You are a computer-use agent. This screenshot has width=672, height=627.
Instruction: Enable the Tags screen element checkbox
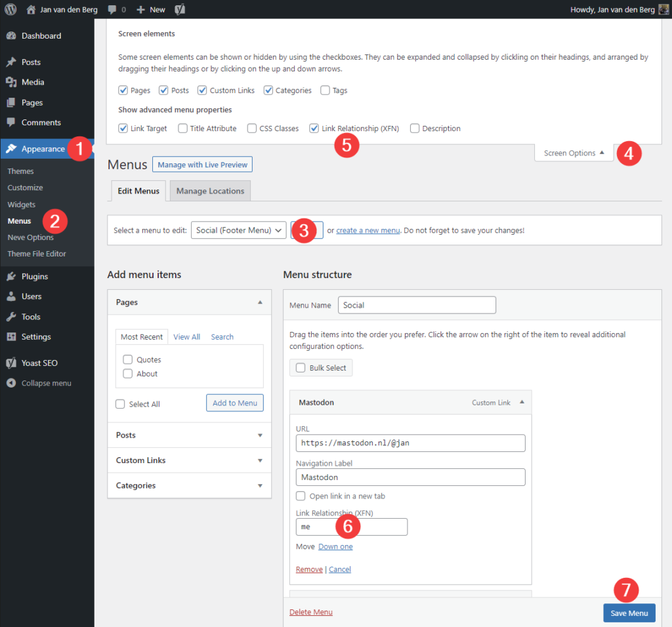325,91
